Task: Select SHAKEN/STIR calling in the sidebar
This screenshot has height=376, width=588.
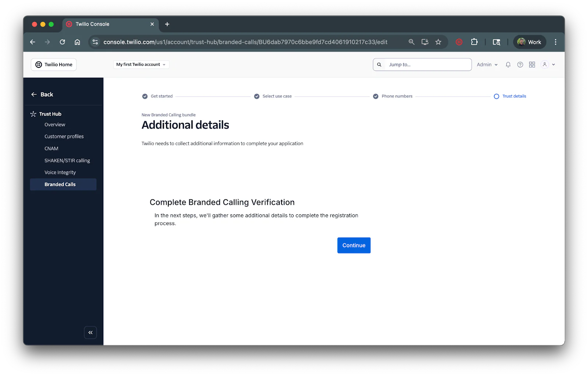Action: pos(67,160)
